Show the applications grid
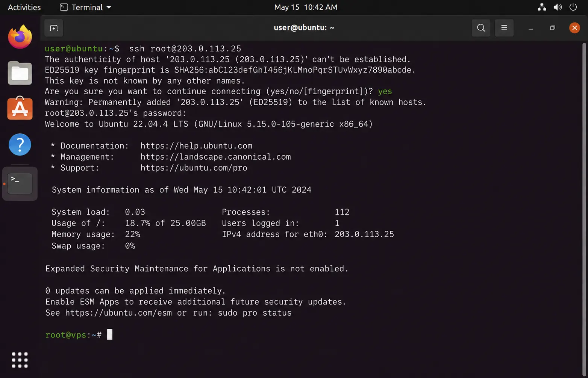 pos(20,360)
